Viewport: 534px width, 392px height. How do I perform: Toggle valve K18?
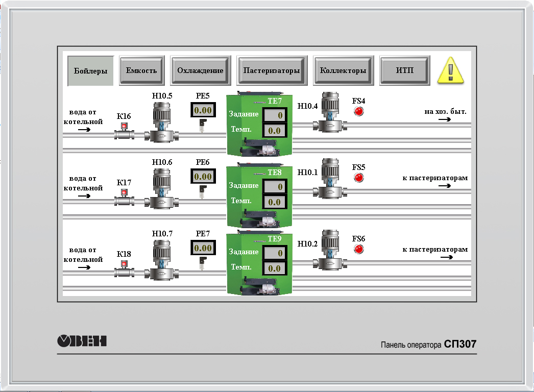tap(124, 270)
